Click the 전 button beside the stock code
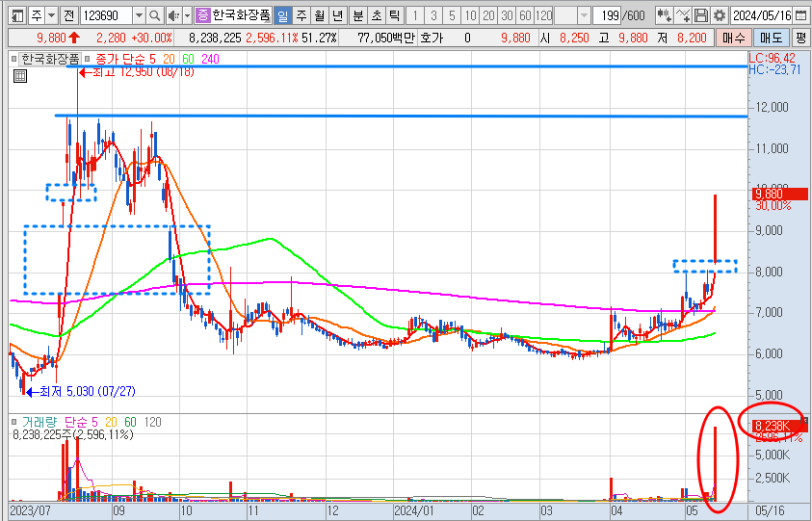Viewport: 812px width, 521px height. point(69,15)
